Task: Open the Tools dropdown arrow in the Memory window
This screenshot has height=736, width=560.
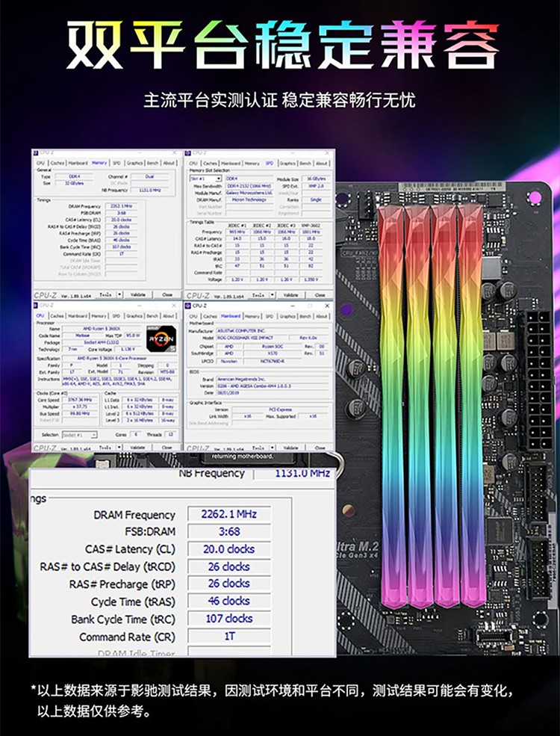Action: [119, 294]
